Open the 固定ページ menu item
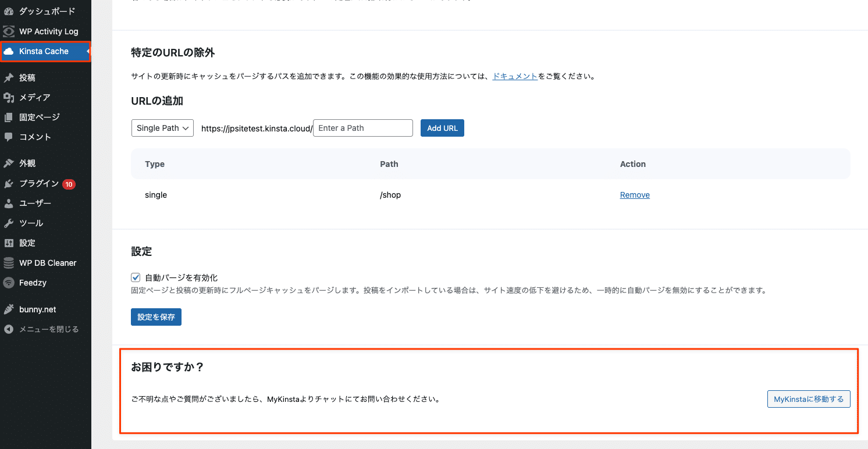This screenshot has height=449, width=868. pyautogui.click(x=8, y=117)
